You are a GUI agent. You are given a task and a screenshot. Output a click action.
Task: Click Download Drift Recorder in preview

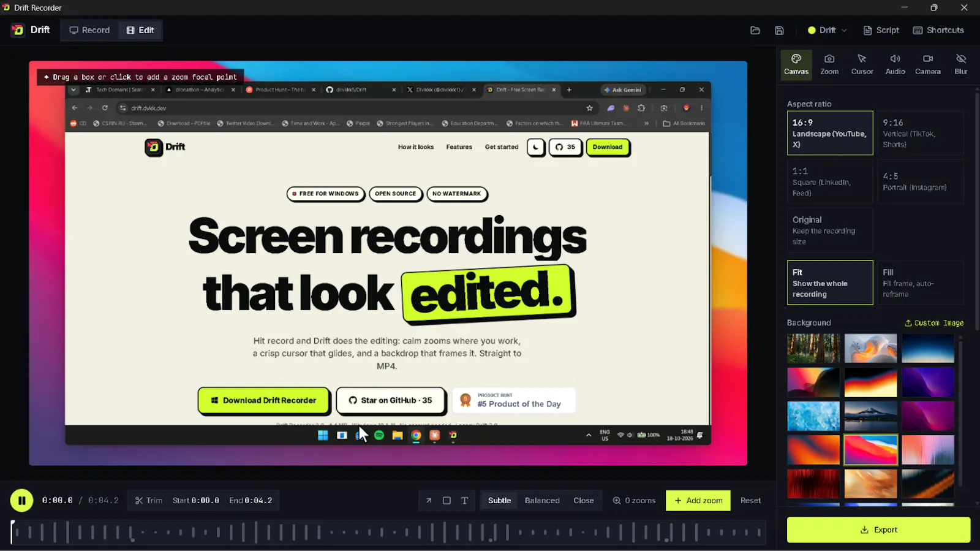pyautogui.click(x=264, y=400)
